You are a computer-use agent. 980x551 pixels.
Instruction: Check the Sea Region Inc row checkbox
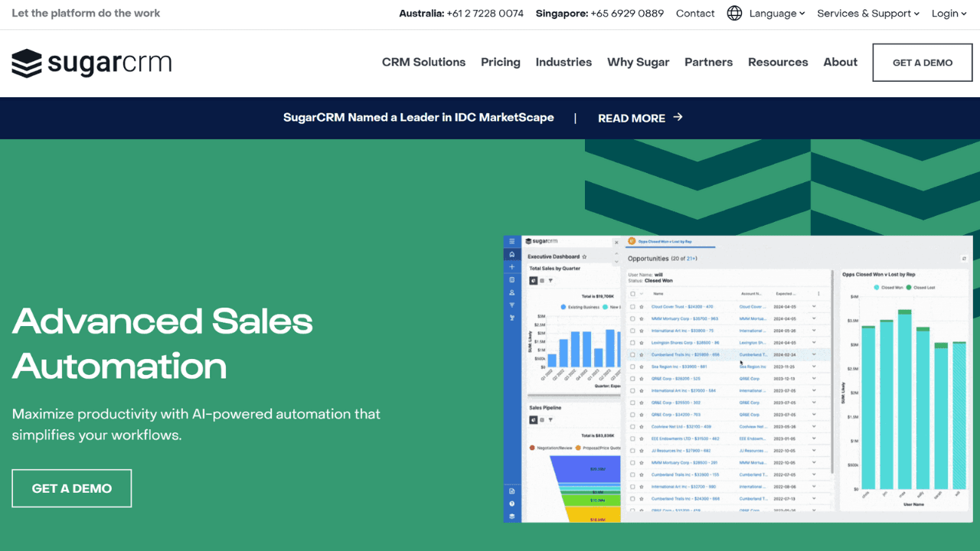pyautogui.click(x=632, y=367)
